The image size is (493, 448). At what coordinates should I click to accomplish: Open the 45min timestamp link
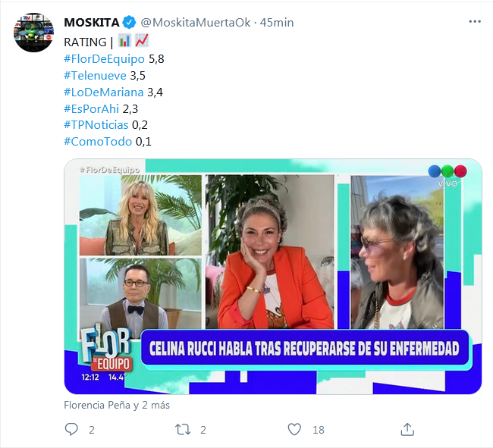click(x=277, y=23)
